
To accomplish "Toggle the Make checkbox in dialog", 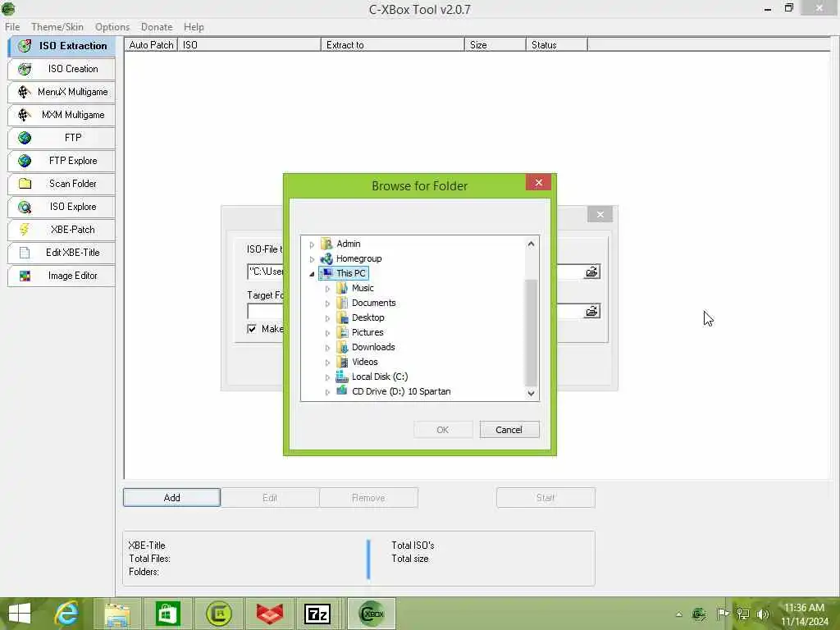I will tap(252, 329).
